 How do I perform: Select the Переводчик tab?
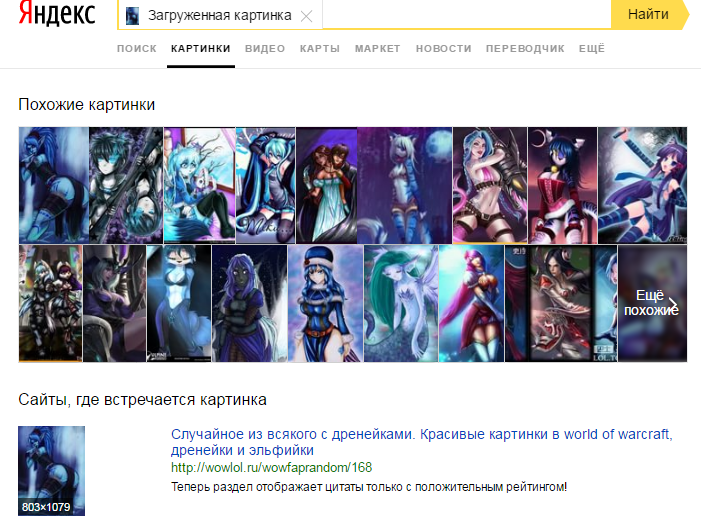point(525,49)
